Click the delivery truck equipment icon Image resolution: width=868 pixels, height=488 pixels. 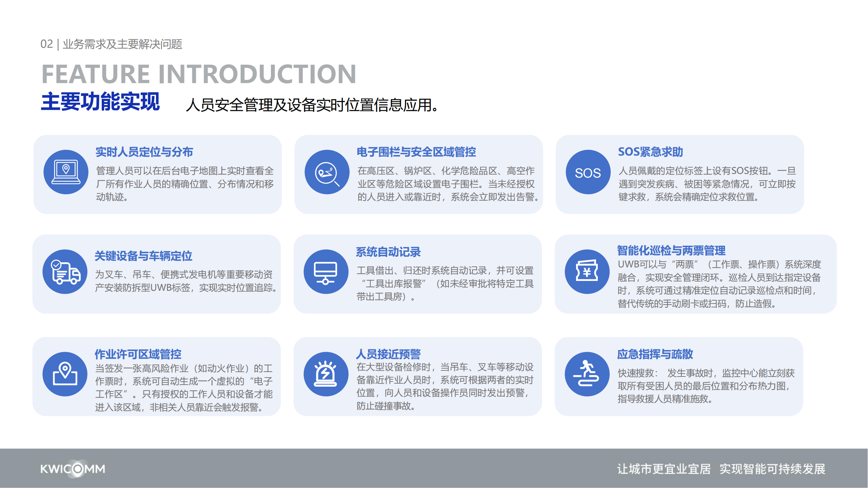[65, 272]
